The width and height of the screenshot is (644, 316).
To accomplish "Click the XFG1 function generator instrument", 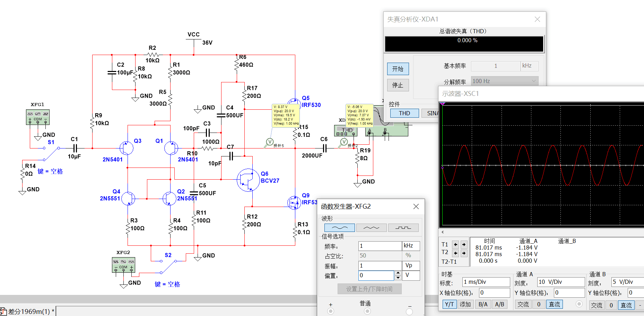I will [x=37, y=117].
